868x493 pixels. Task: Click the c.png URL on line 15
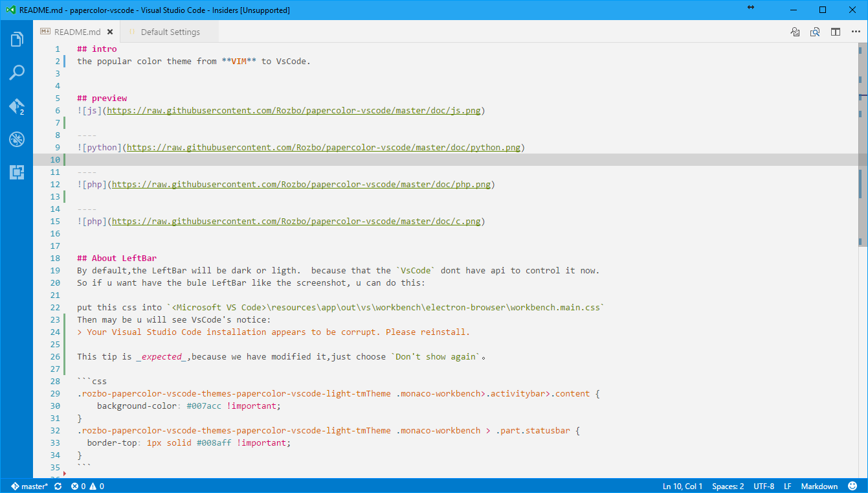point(296,222)
